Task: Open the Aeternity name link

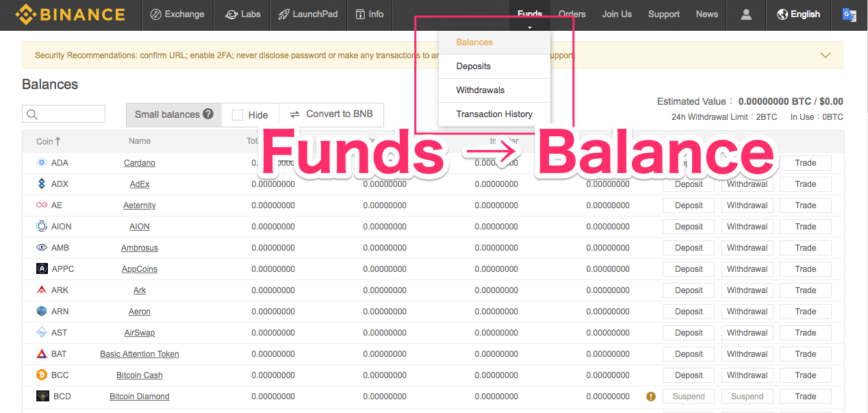Action: tap(140, 205)
